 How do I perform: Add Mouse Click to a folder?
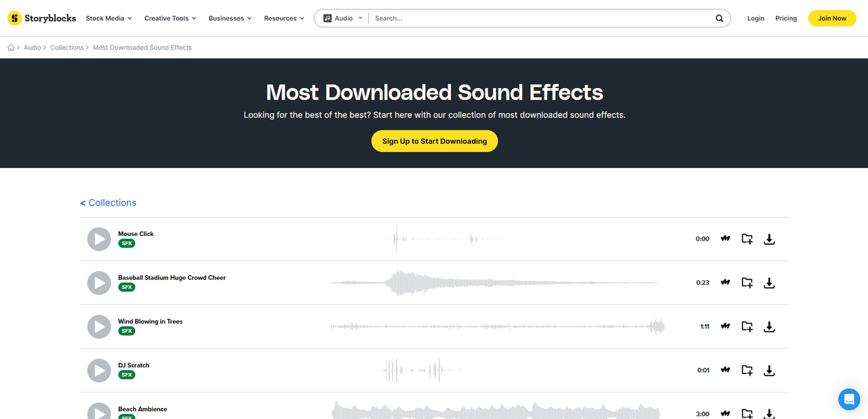747,239
